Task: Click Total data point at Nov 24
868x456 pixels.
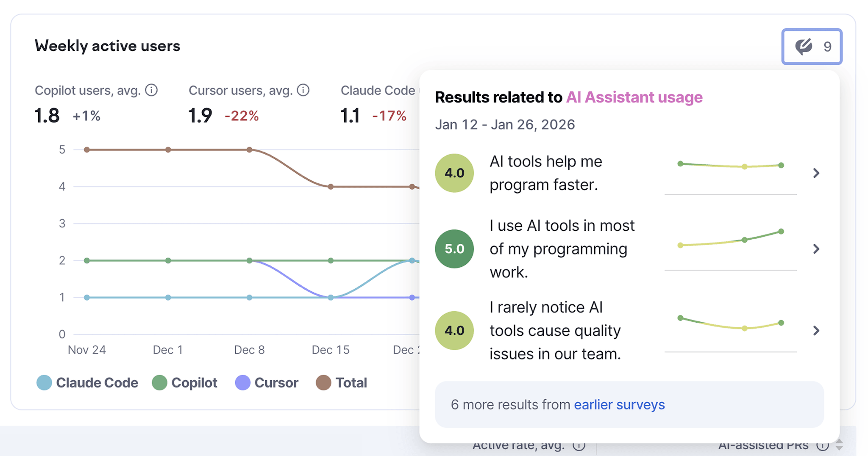Action: point(87,150)
